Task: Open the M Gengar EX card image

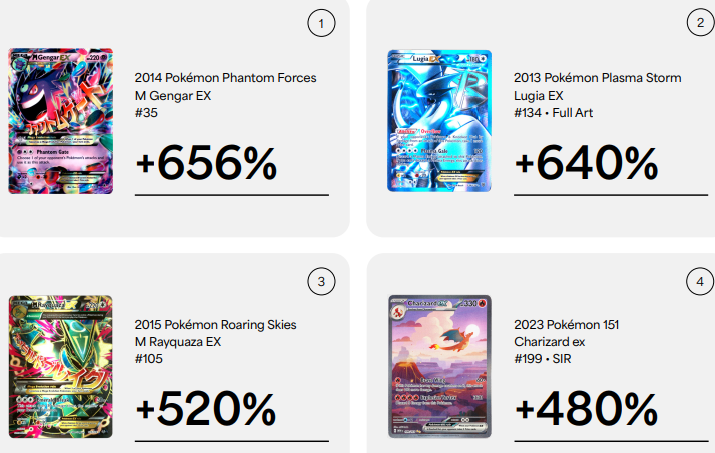Action: (x=61, y=121)
